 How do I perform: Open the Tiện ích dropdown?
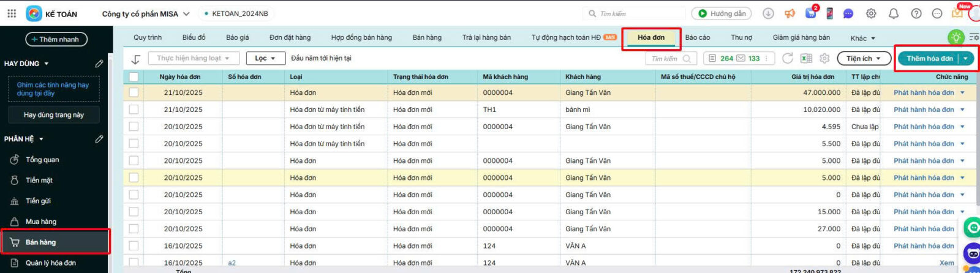click(863, 58)
